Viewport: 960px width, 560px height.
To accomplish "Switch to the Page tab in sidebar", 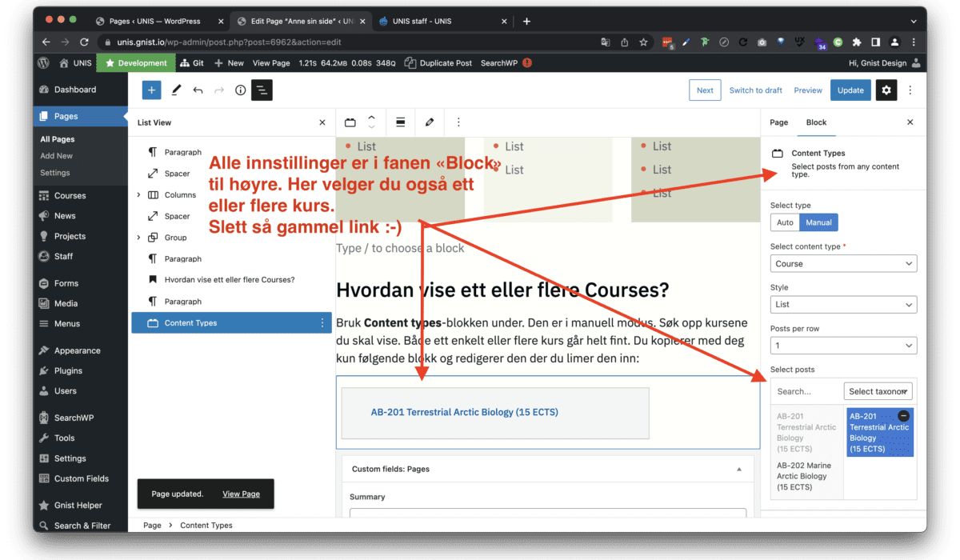I will 778,122.
